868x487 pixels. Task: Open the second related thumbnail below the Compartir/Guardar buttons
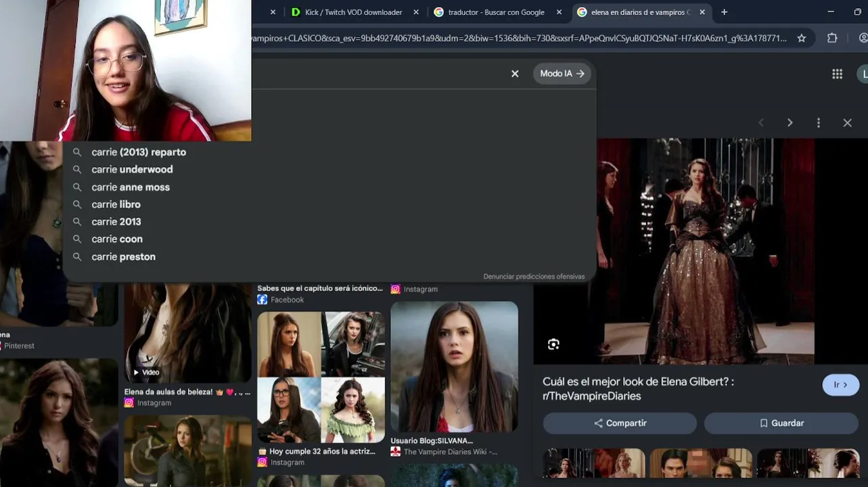(701, 463)
